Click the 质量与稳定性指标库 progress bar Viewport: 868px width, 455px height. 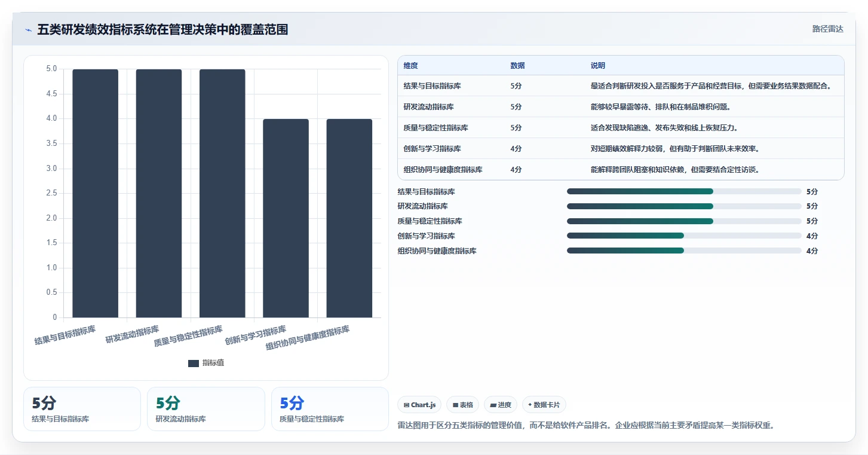click(x=684, y=221)
